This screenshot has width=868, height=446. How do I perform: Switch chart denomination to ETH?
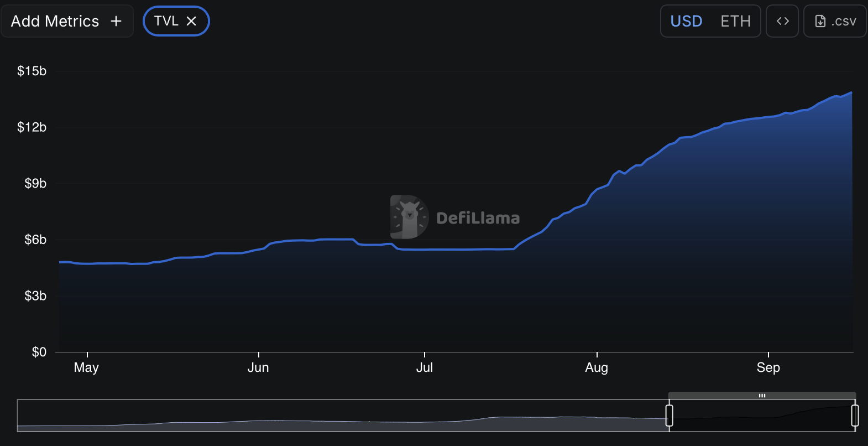coord(735,21)
